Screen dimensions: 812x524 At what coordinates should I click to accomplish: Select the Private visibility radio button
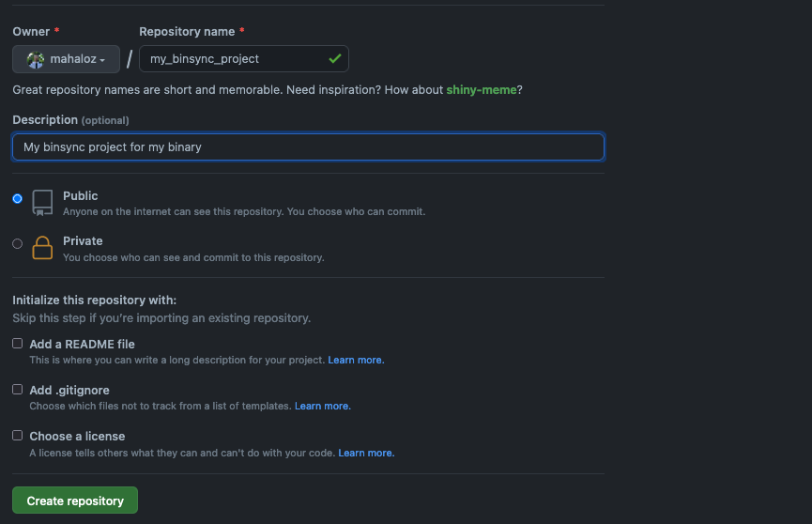click(18, 243)
